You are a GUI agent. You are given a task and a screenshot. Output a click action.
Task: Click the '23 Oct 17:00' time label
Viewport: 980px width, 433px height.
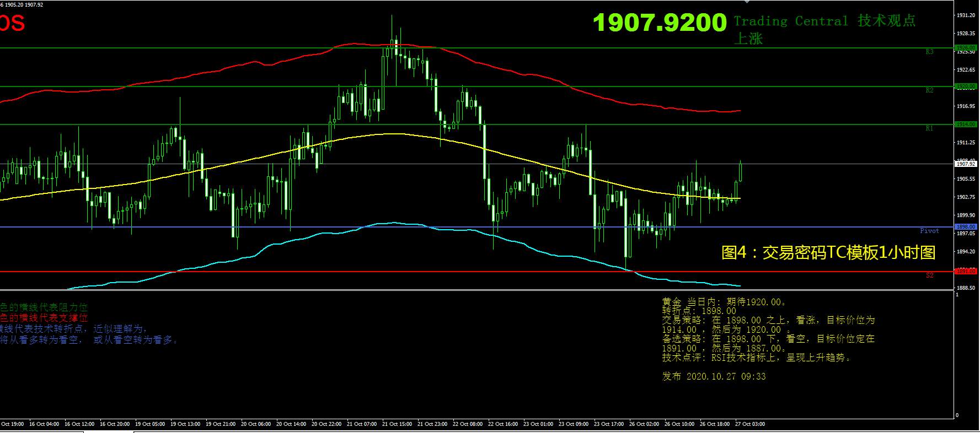coord(609,424)
